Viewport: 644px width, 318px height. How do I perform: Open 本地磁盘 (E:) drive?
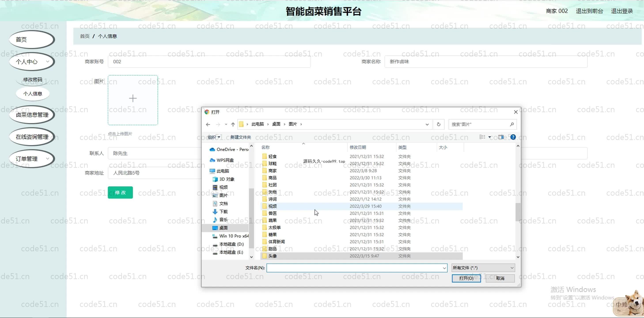pos(228,252)
